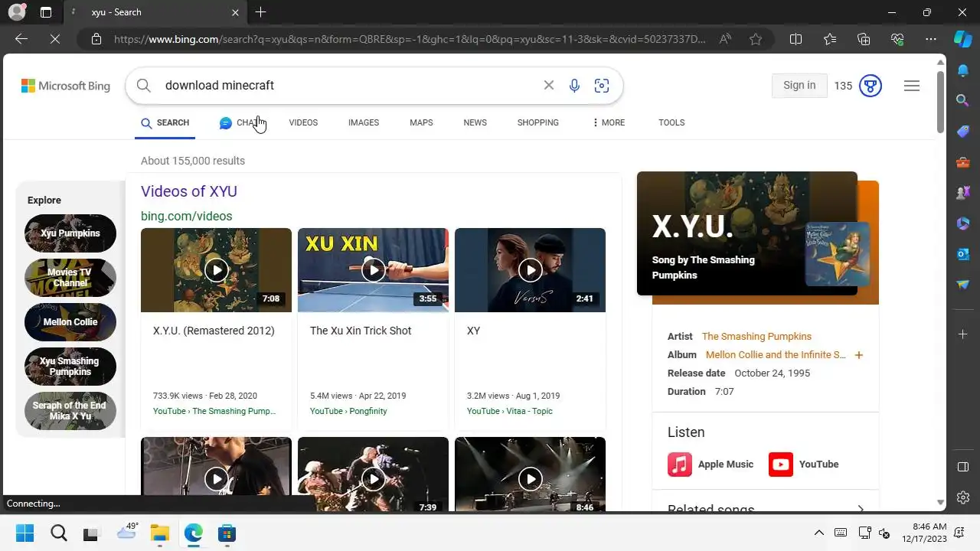The image size is (980, 551).
Task: Add page to favorites star
Action: pos(756,39)
